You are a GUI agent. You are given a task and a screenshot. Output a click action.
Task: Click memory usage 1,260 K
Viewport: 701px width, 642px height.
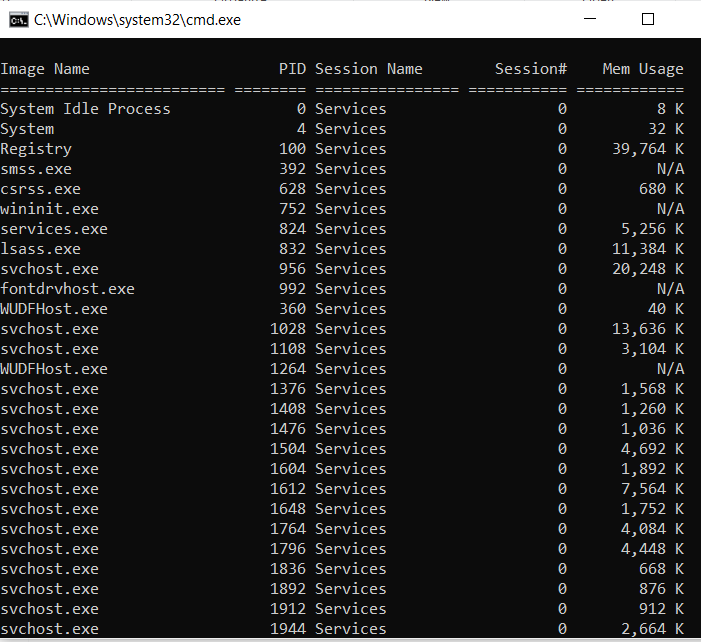coord(652,410)
